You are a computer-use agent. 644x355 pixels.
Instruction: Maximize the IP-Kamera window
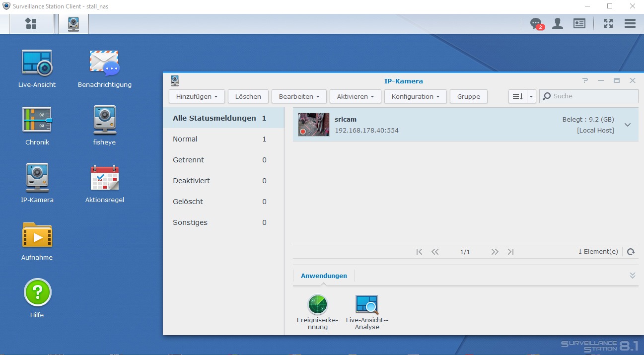click(x=617, y=80)
